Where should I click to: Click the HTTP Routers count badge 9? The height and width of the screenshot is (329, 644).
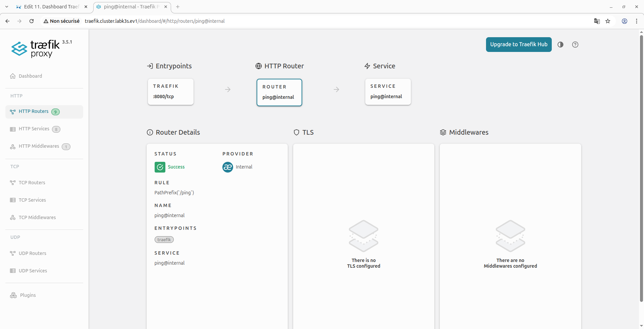coord(56,112)
